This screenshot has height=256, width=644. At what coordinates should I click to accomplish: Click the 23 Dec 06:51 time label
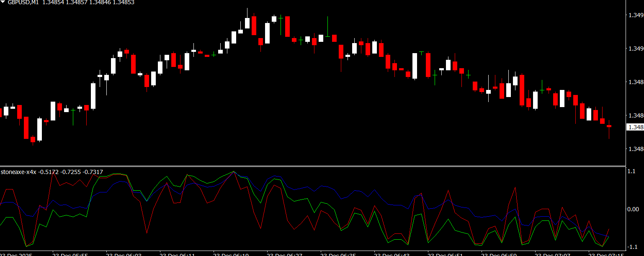(x=445, y=254)
